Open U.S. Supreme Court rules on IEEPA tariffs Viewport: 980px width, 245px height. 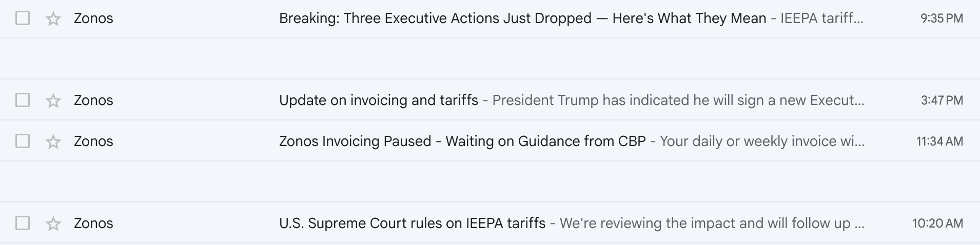[x=412, y=223]
